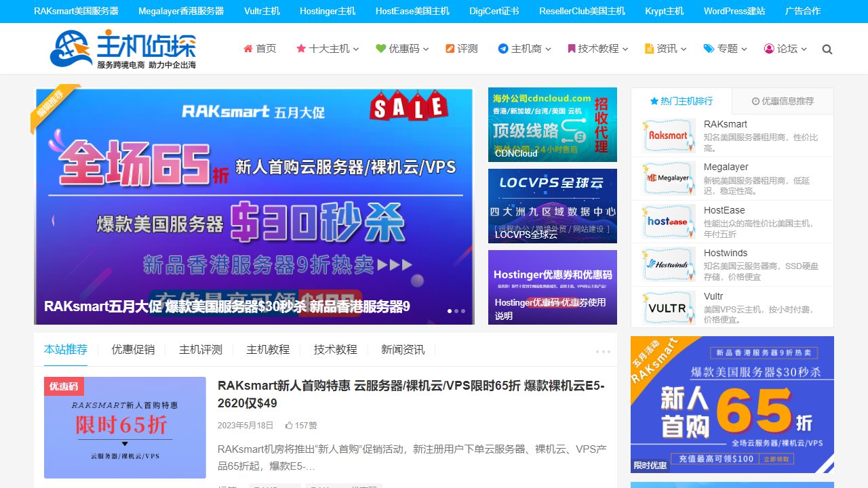Open Megalayer香港服务器 top bar link

(181, 11)
